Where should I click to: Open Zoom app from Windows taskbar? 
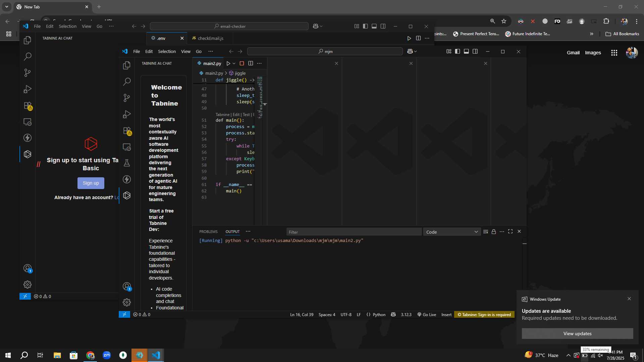click(107, 355)
